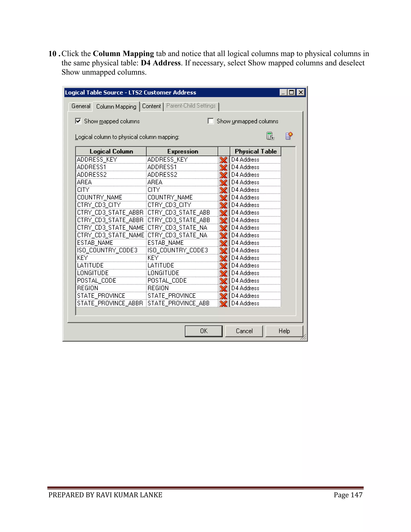
Task: Select REGION logical column cell
Action: 111,288
